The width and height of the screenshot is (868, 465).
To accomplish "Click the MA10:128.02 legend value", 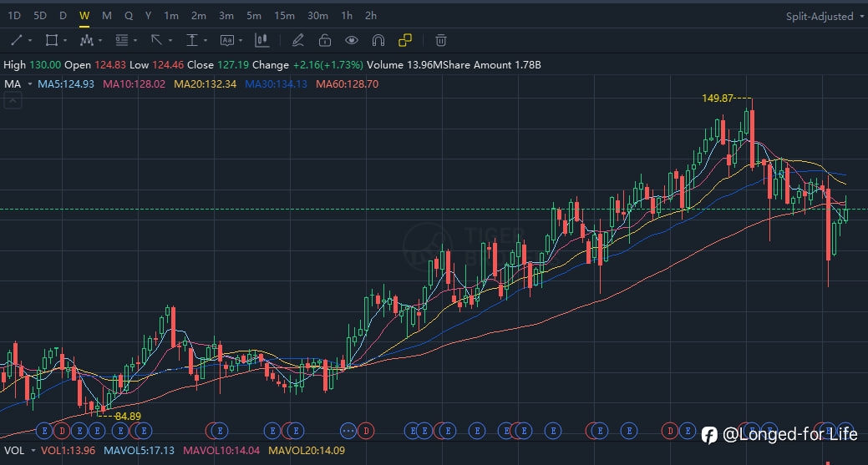I will pyautogui.click(x=134, y=84).
